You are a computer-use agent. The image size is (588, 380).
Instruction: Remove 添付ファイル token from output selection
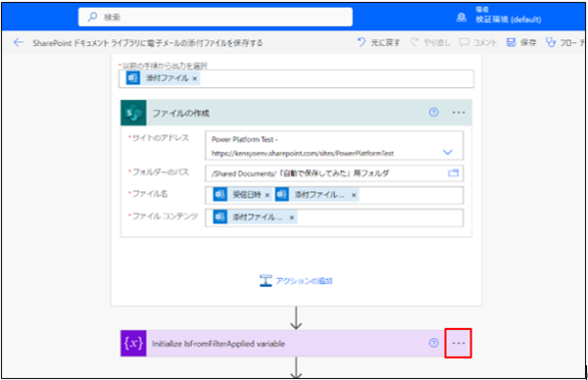coord(195,78)
